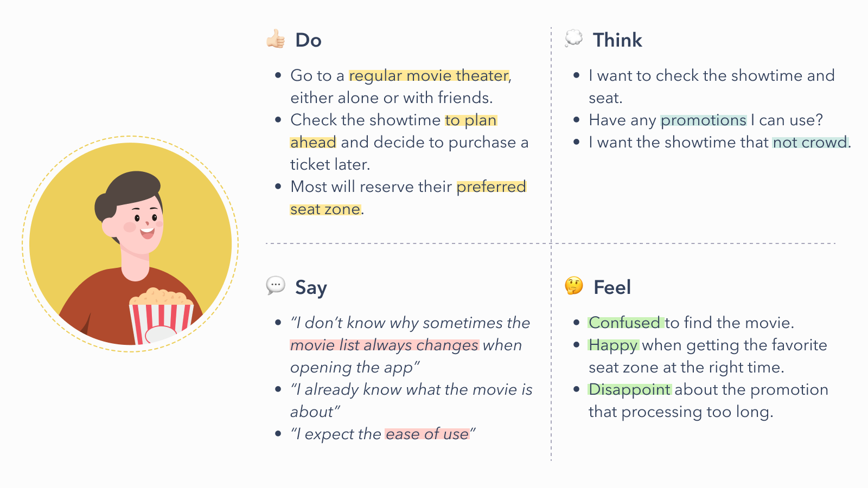
Task: Click the thought bubble icon beside Think
Action: coord(573,38)
